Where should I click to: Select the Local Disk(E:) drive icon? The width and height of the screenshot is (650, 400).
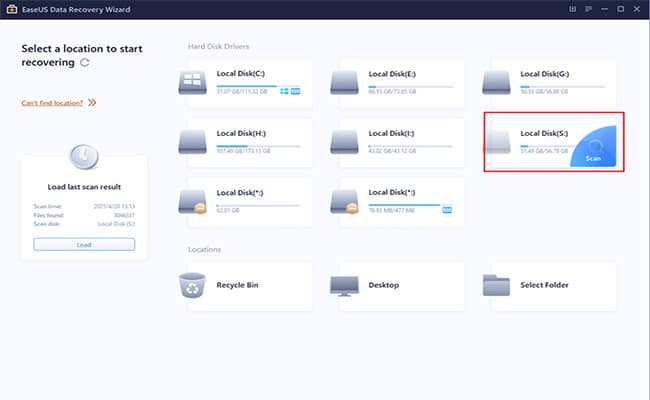[x=344, y=83]
